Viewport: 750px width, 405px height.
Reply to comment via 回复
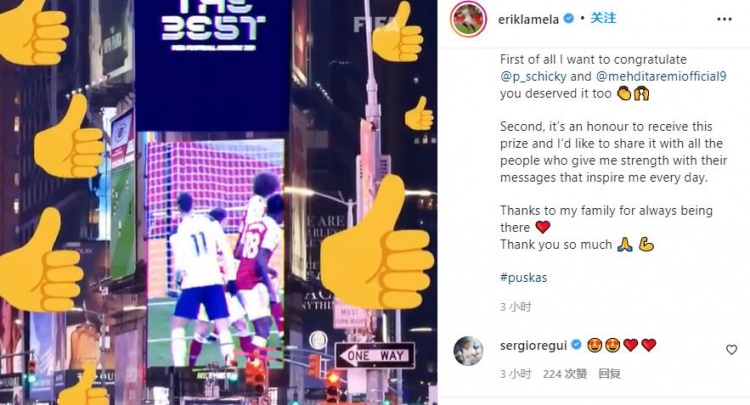point(610,373)
